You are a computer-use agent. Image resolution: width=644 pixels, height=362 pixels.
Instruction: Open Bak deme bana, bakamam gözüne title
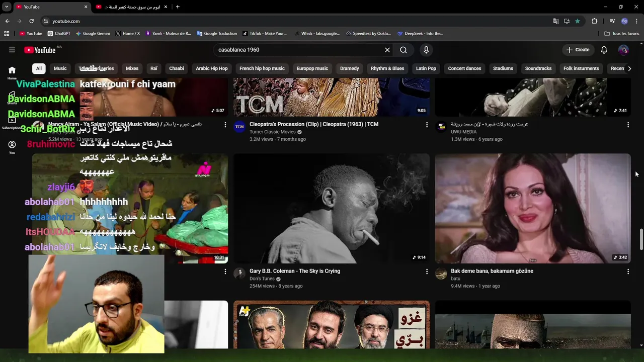coord(492,271)
